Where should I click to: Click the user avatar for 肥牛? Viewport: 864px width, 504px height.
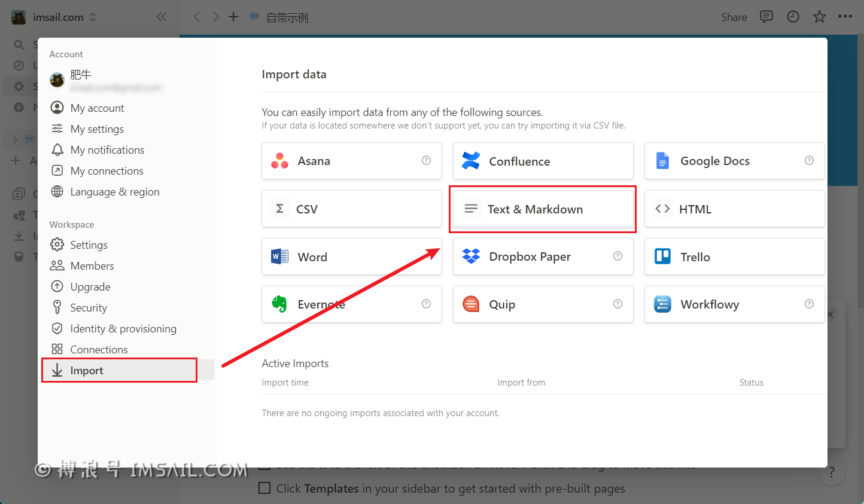(57, 80)
